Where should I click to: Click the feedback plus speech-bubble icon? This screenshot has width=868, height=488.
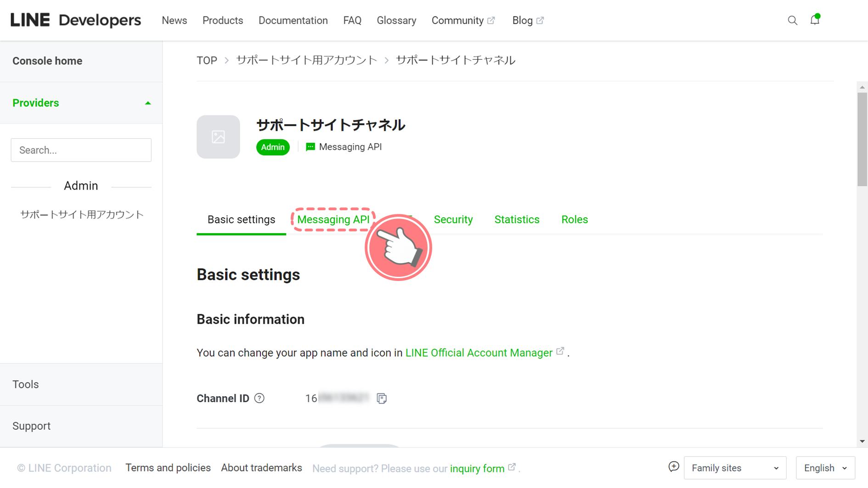pyautogui.click(x=673, y=467)
